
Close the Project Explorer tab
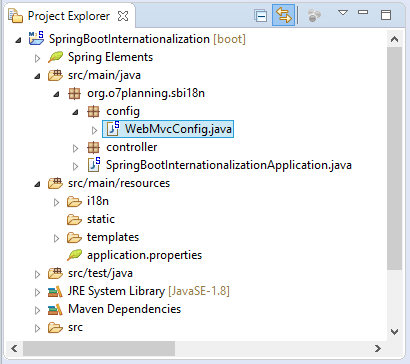123,16
